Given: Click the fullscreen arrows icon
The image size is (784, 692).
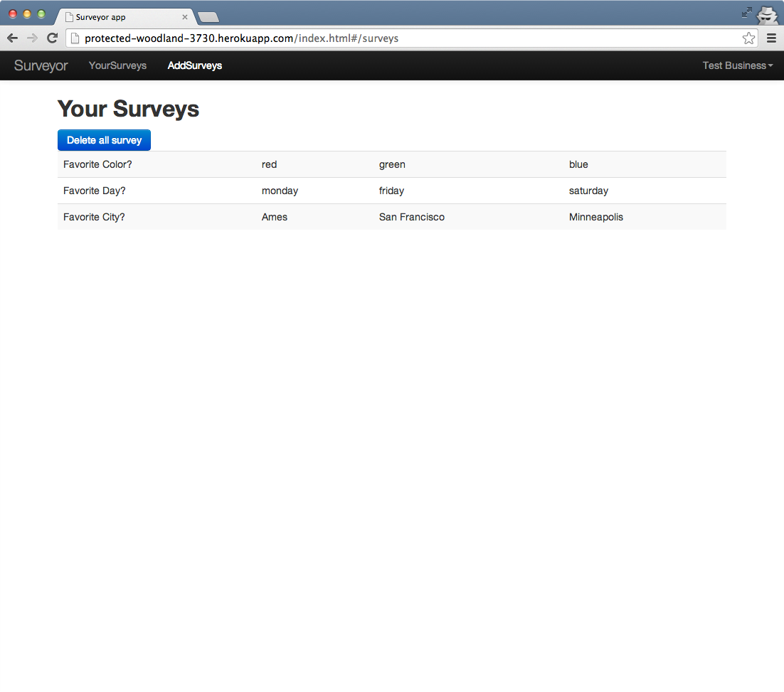Looking at the screenshot, I should [746, 13].
